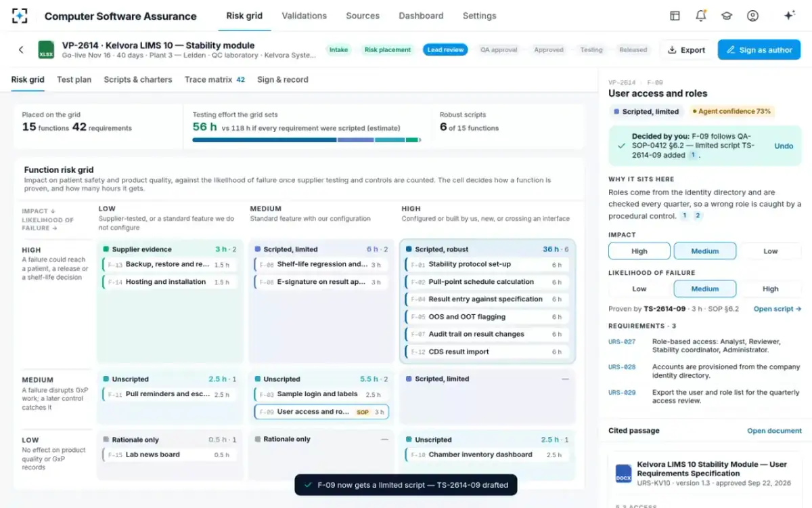
Task: Launch the AI sparkle assistant icon
Action: (x=789, y=16)
